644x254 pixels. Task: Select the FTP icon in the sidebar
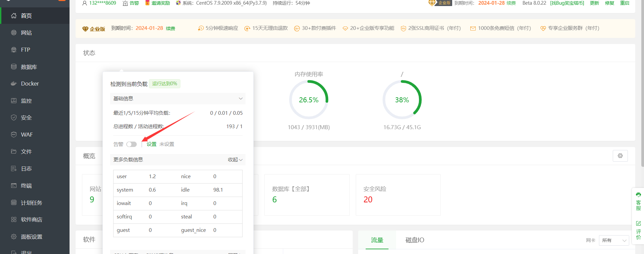tap(14, 50)
